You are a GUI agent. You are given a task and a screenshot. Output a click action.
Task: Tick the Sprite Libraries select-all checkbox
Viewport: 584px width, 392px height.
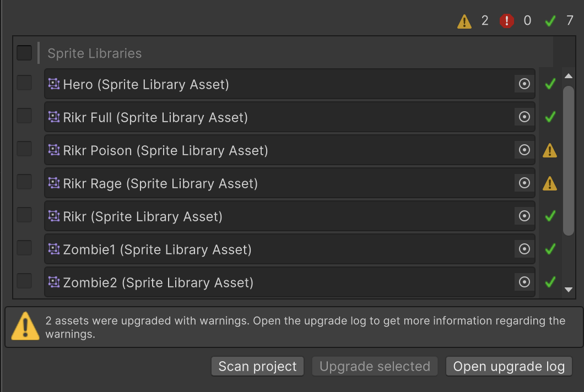click(24, 53)
